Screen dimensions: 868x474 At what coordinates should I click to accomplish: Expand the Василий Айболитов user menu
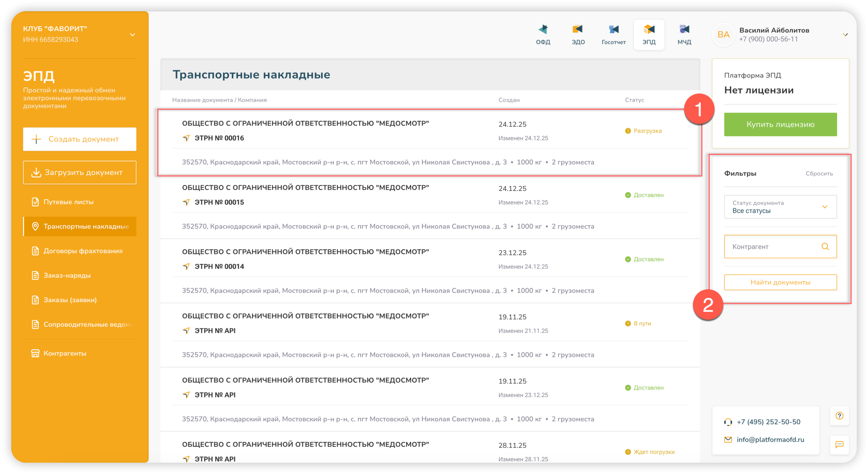point(845,34)
